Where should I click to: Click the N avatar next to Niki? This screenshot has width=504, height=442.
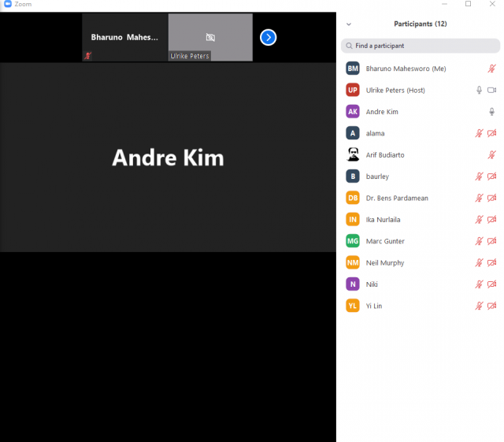(353, 284)
